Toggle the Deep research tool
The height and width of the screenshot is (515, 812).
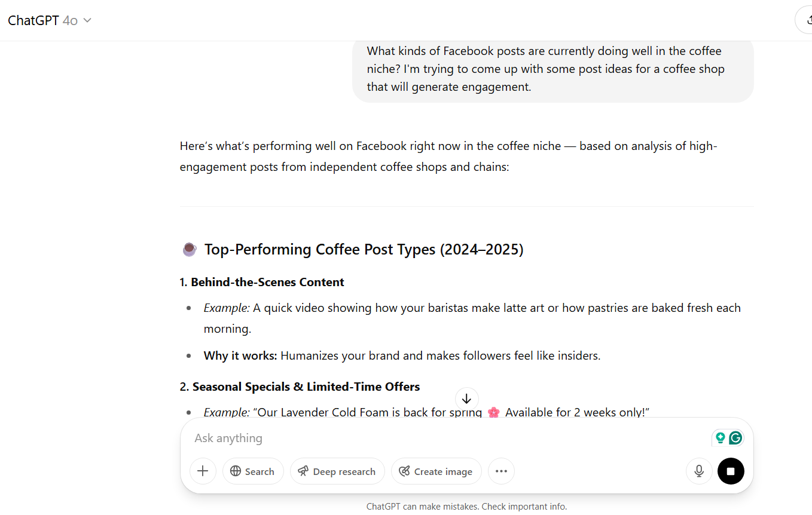337,471
